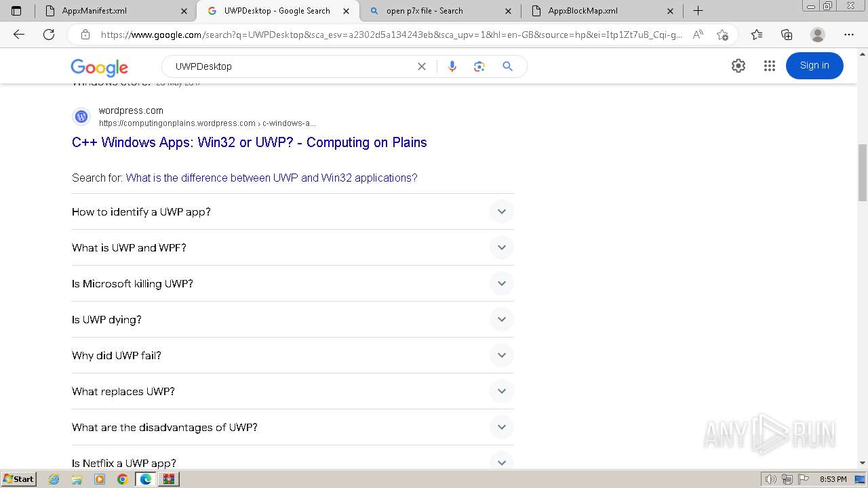Open Edge Settings and more menu
The width and height of the screenshot is (868, 488).
[x=849, y=35]
